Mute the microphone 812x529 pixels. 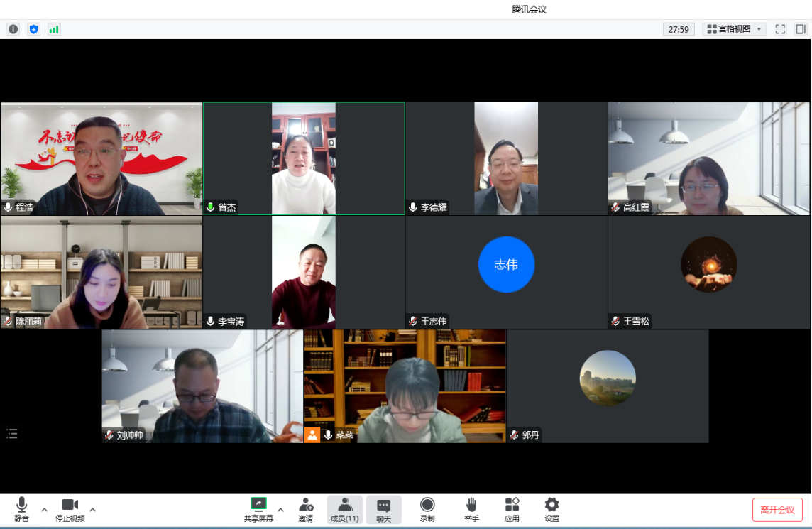pos(22,509)
